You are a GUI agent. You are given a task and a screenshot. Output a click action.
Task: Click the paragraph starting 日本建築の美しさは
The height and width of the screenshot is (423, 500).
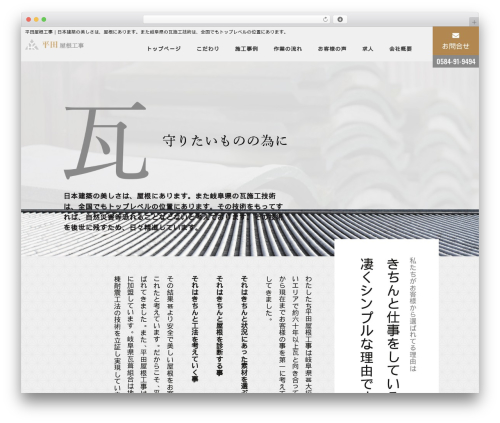tap(173, 212)
